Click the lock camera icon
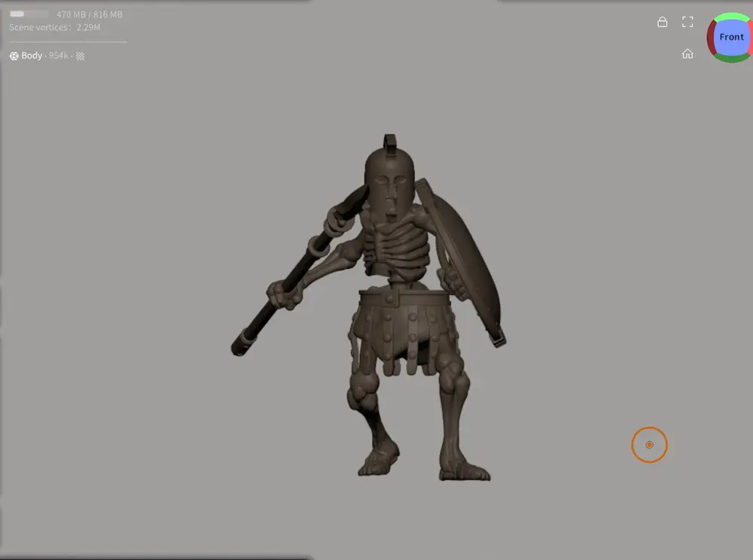The image size is (753, 560). 662,22
